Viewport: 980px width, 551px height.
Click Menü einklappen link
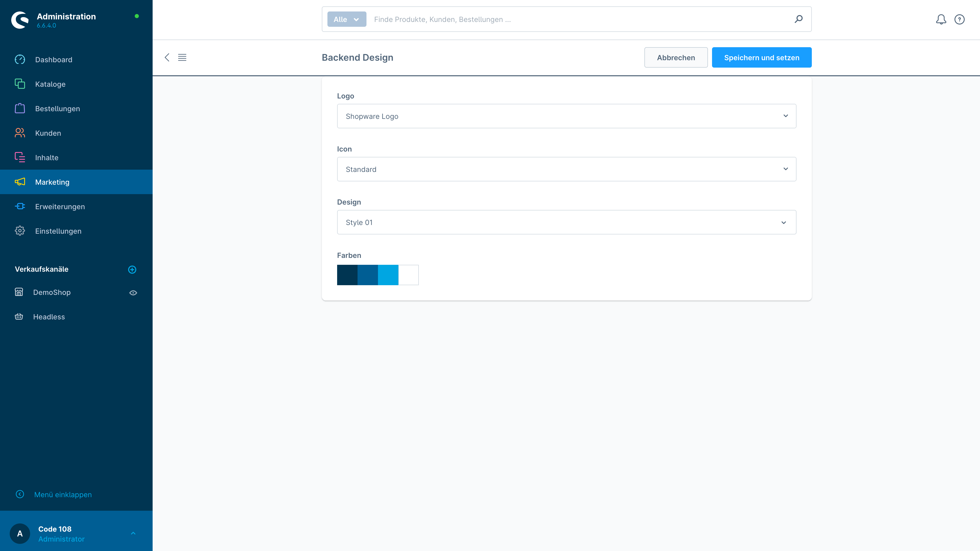[63, 494]
